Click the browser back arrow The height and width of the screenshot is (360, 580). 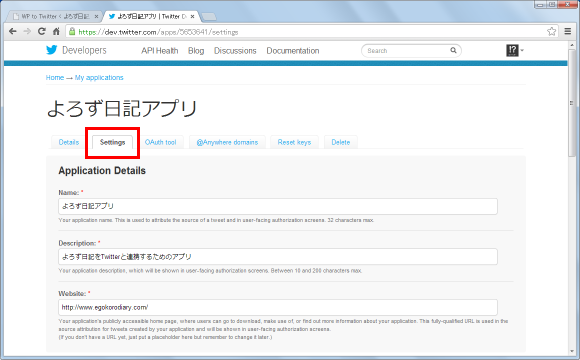click(x=13, y=31)
